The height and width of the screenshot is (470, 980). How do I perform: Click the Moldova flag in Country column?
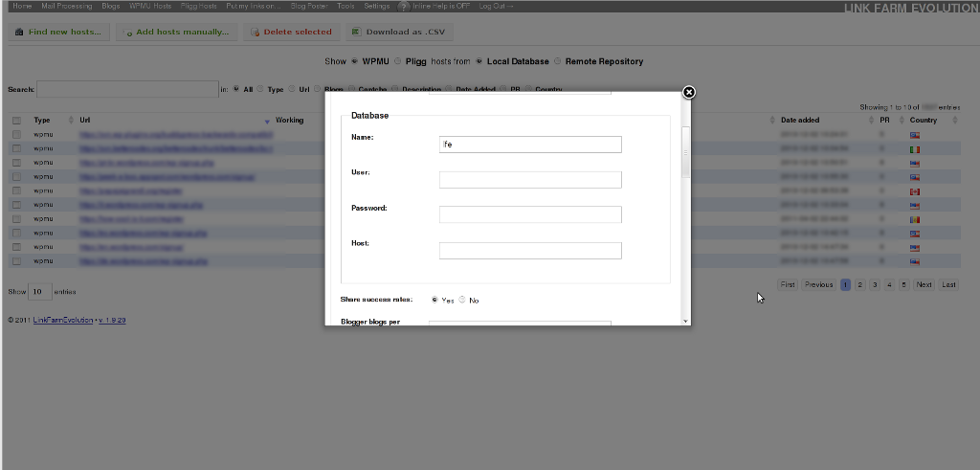tap(914, 219)
